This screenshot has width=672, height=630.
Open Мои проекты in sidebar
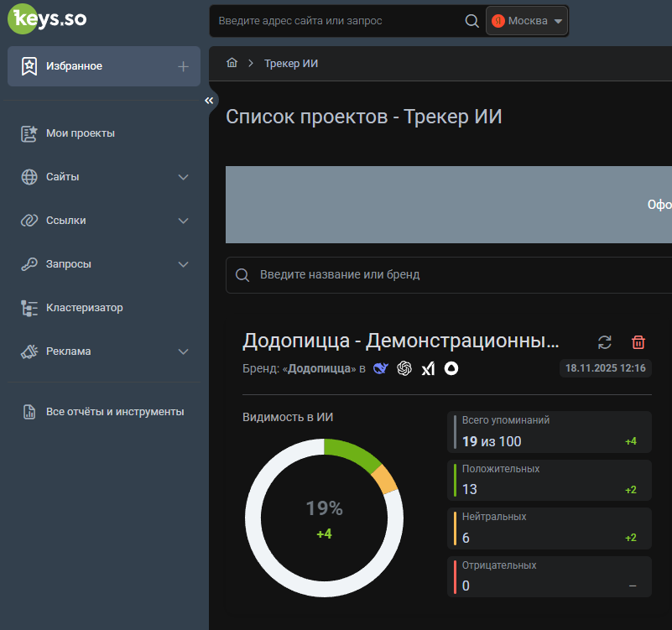tap(81, 133)
